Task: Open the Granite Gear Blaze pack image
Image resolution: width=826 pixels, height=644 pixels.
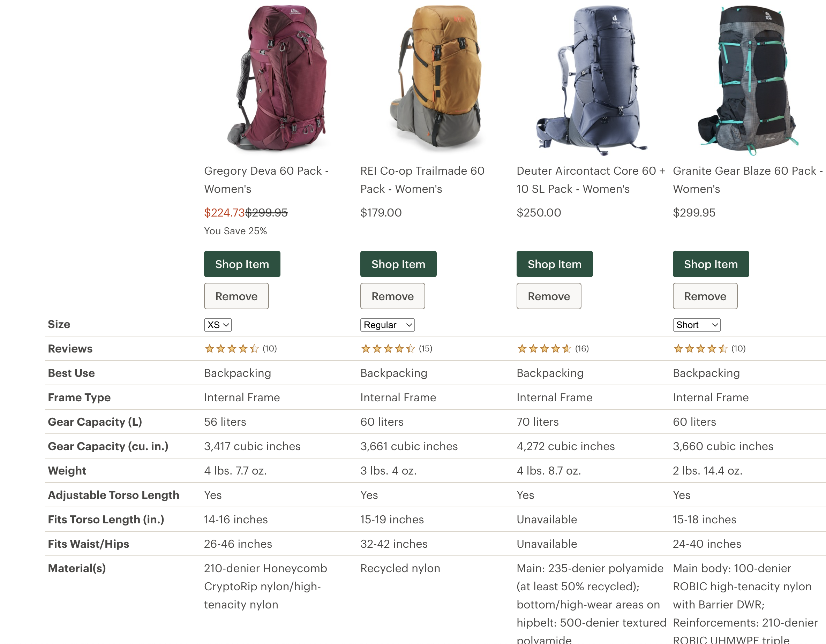Action: 748,79
